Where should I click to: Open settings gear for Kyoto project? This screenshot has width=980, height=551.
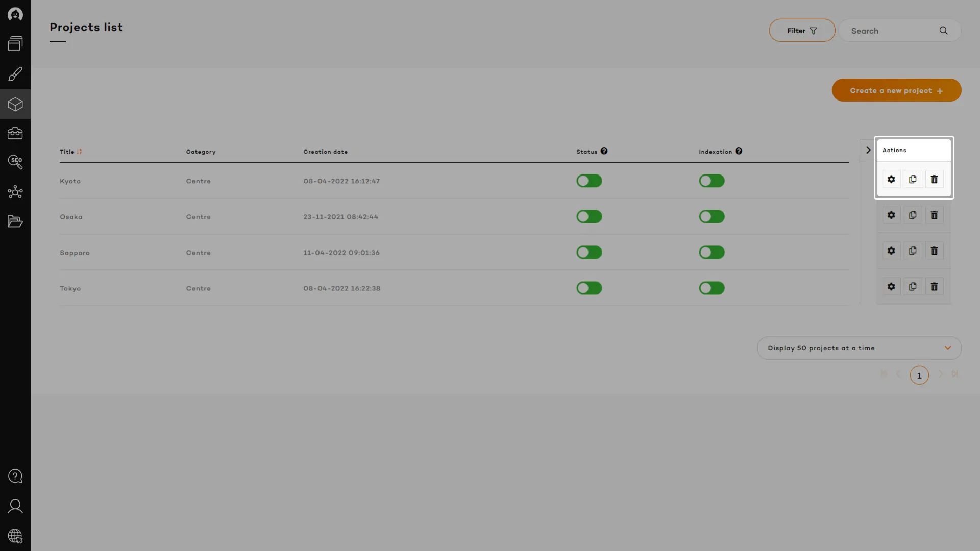point(891,180)
